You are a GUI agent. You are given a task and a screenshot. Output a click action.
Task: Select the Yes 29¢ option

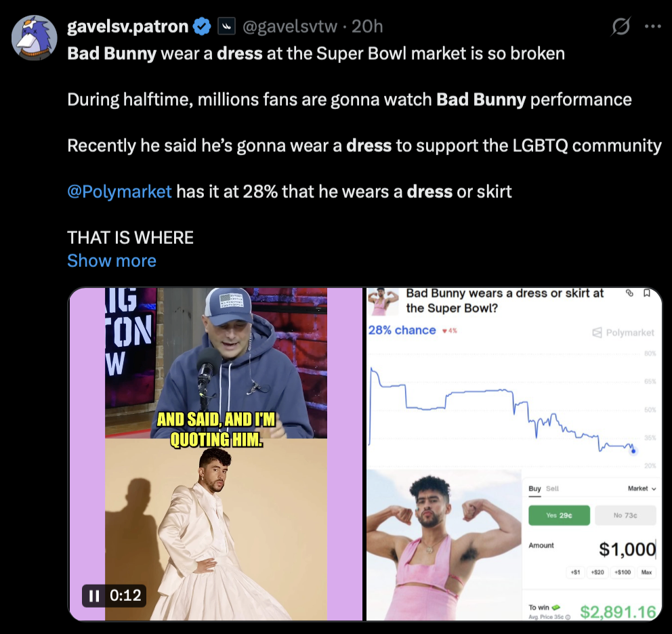(x=559, y=515)
